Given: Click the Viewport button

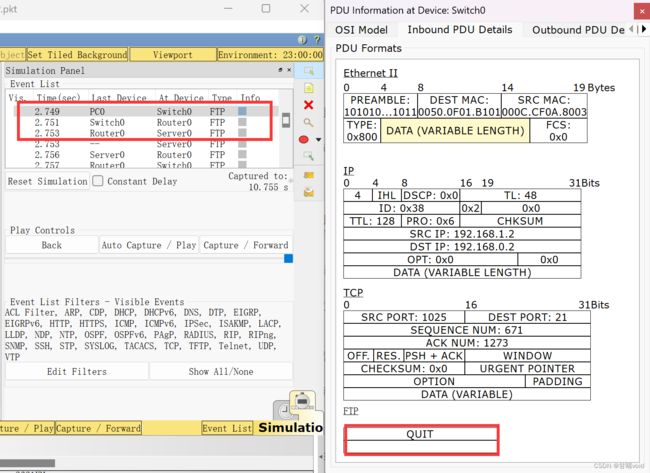Looking at the screenshot, I should [172, 55].
